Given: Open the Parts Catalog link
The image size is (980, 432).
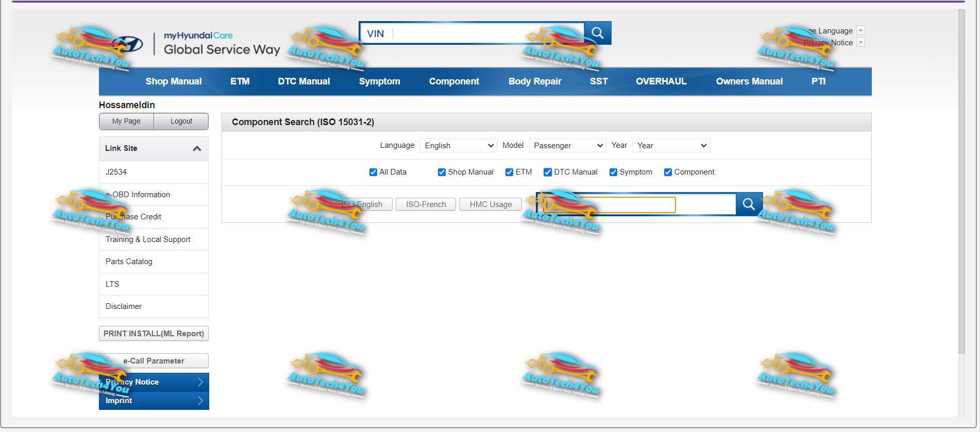Looking at the screenshot, I should point(129,262).
